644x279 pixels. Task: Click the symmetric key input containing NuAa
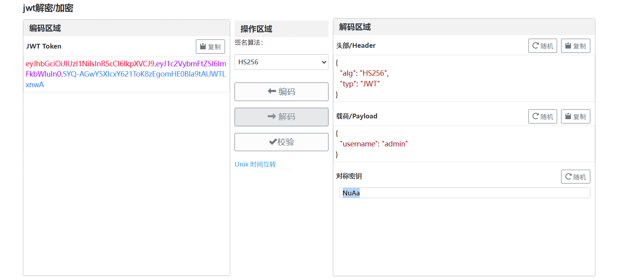(464, 193)
